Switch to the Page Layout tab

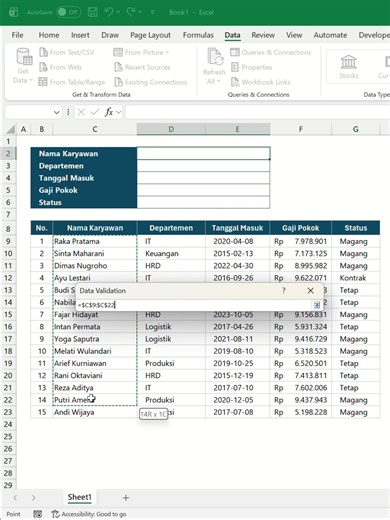coord(150,35)
